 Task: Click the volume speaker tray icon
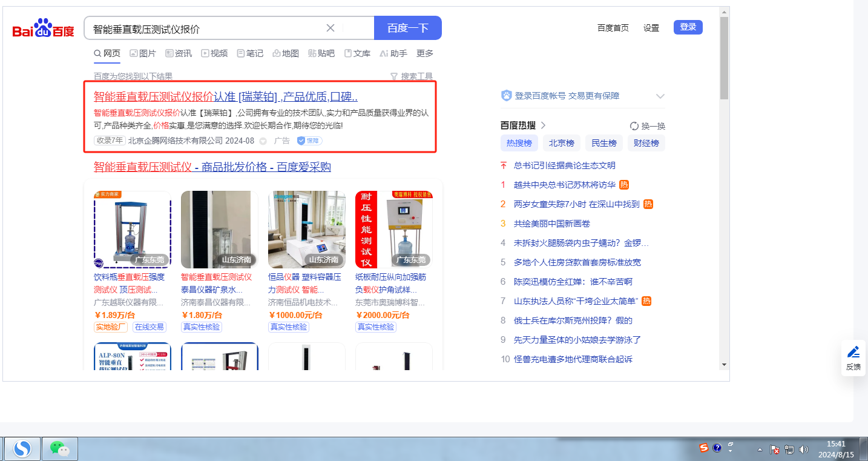pyautogui.click(x=804, y=449)
